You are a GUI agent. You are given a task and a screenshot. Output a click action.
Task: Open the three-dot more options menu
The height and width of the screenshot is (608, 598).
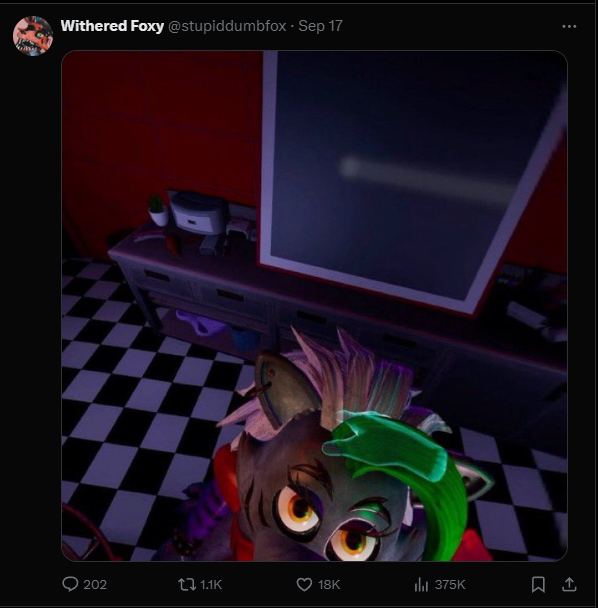tap(569, 26)
